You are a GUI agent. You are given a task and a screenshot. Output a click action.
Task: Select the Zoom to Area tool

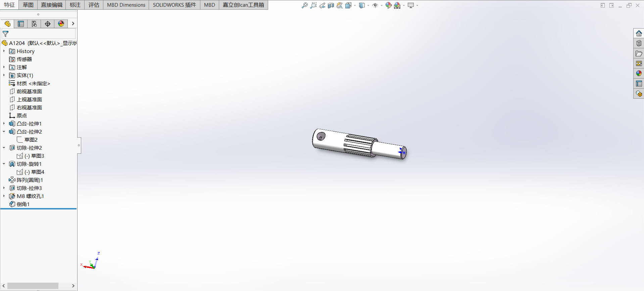click(x=313, y=5)
